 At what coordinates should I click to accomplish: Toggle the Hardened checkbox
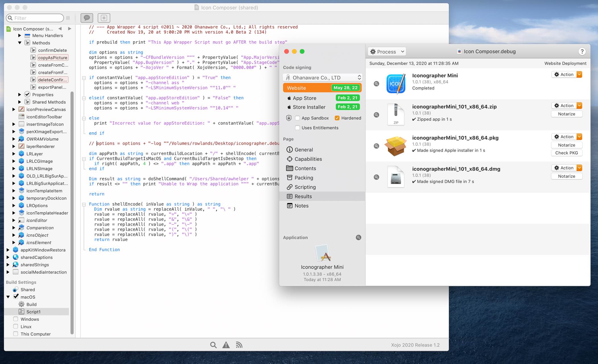(x=337, y=118)
